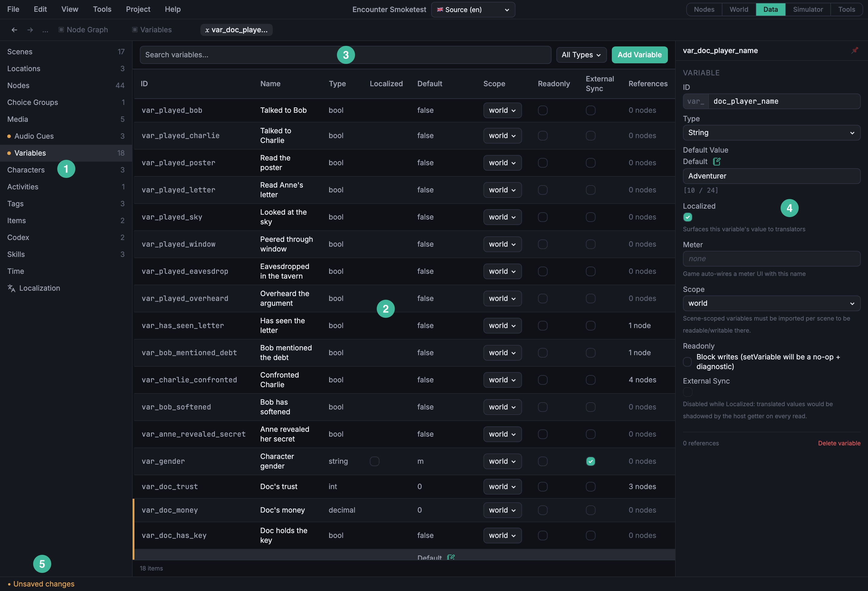Go back with the left arrow
868x591 pixels.
[x=14, y=30]
